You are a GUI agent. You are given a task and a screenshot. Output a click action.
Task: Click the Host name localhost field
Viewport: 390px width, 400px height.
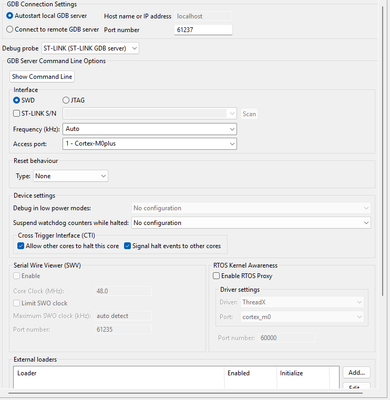coord(203,16)
